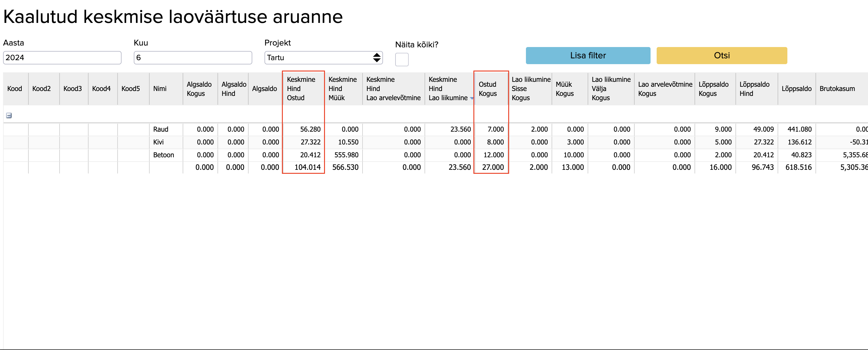Focus the Aasta input field
868x350 pixels.
(62, 58)
